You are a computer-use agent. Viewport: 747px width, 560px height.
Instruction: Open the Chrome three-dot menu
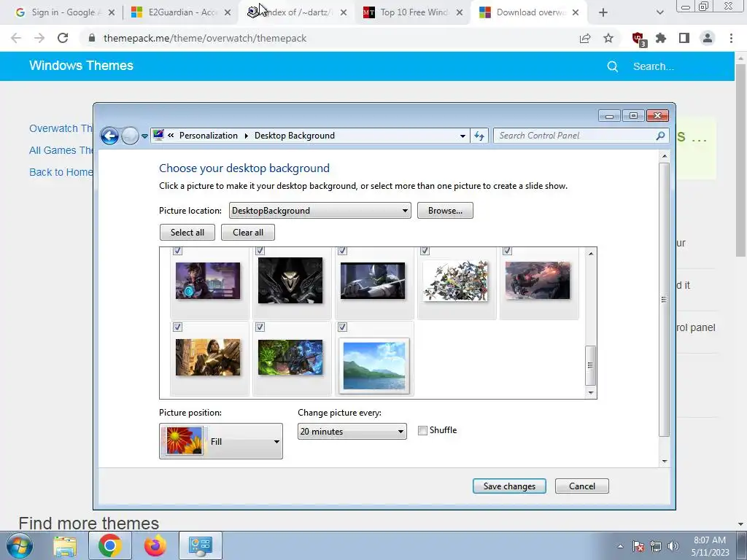click(x=731, y=38)
